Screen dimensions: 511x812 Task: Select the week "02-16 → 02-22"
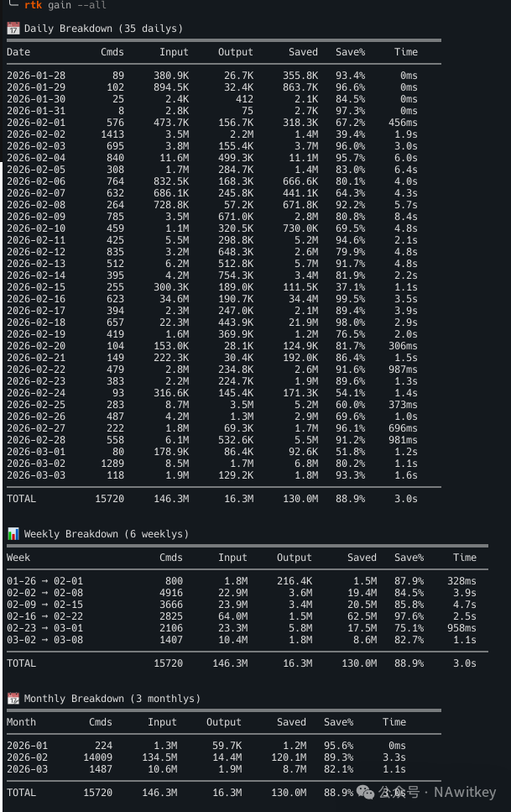(45, 616)
